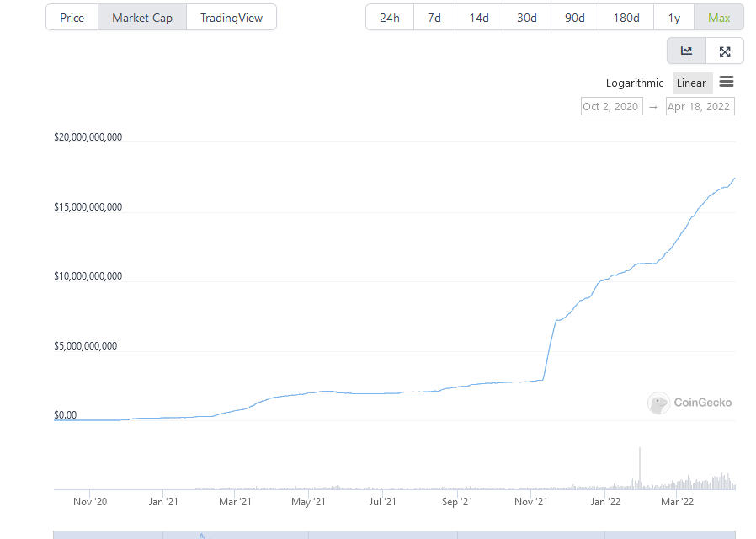Set range to 90d
The height and width of the screenshot is (539, 756).
click(575, 18)
